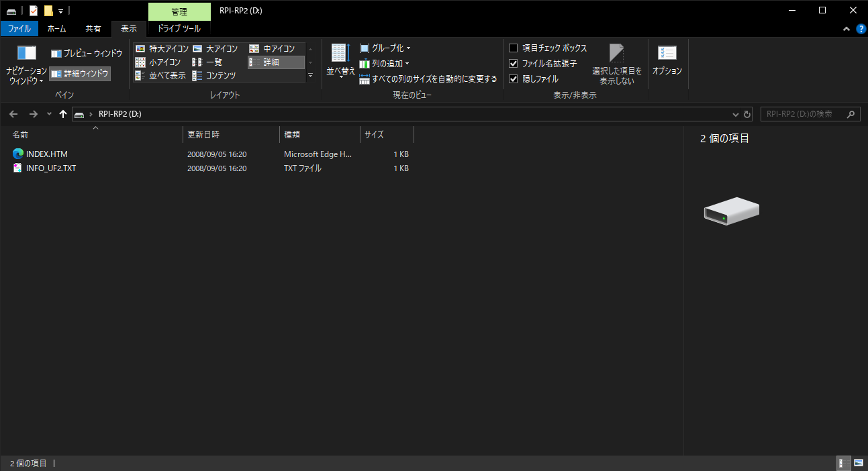Refresh the current folder
868x471 pixels.
(x=747, y=114)
